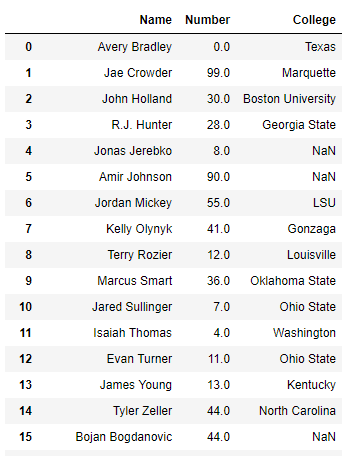Click the Jae Crowder name cell

coord(138,73)
